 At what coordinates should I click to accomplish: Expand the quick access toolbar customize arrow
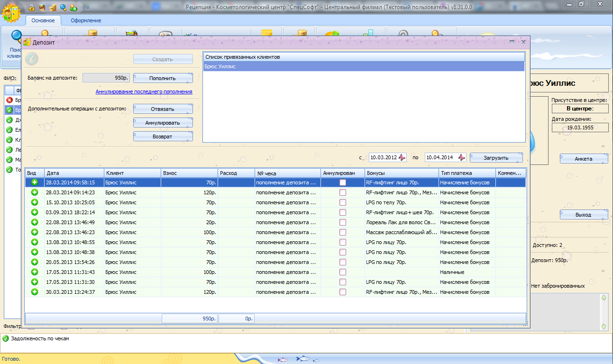pos(88,8)
